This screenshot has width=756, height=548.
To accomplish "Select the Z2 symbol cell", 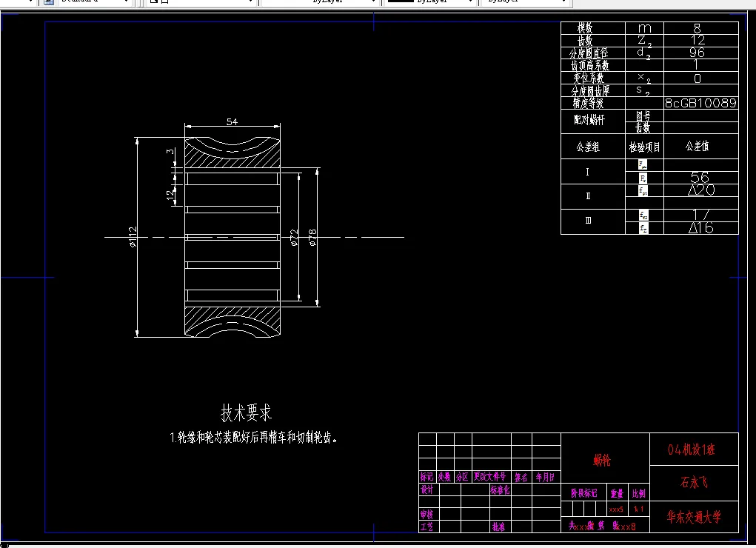I will (645, 41).
